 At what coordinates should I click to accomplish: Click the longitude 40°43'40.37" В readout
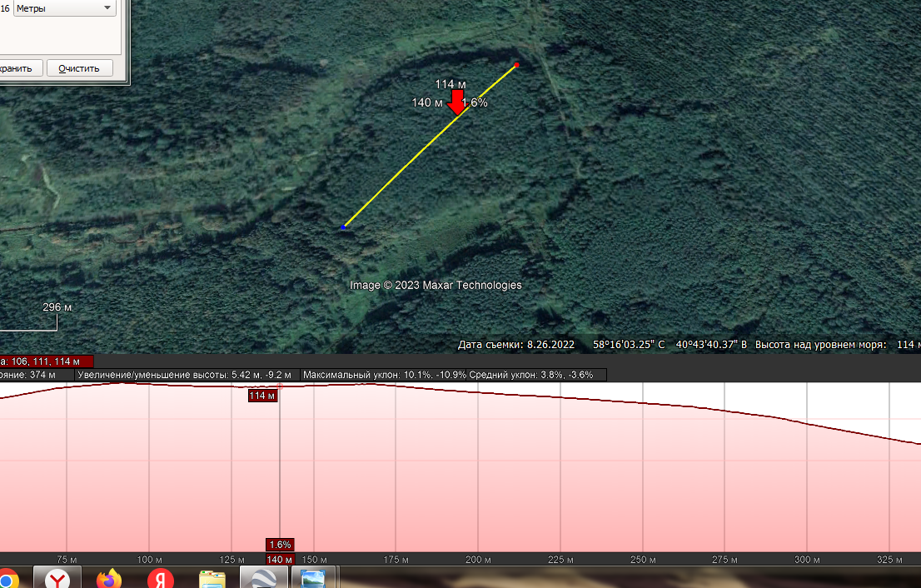pyautogui.click(x=711, y=345)
